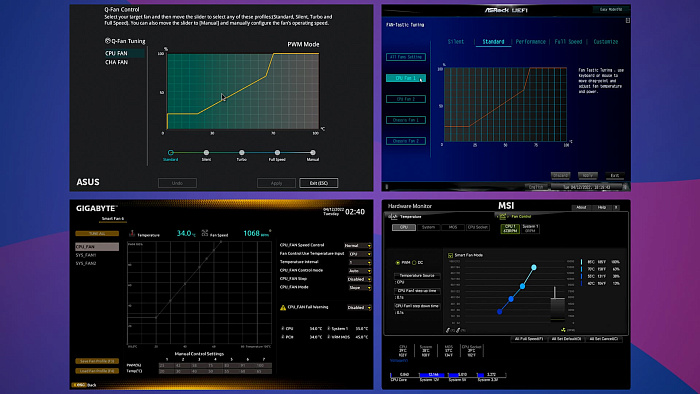
Task: Click the MSI Fan Control header icon
Action: point(503,216)
